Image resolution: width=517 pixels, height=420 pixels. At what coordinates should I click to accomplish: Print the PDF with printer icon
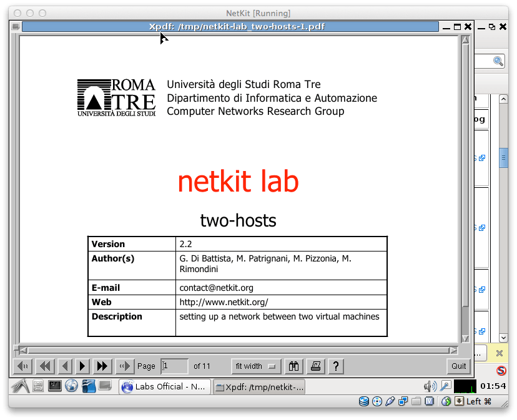pyautogui.click(x=315, y=366)
